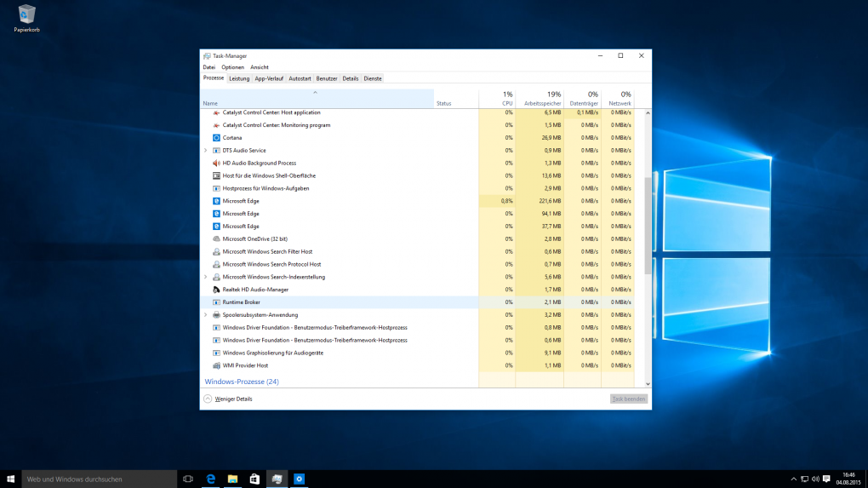Select the Cortana process icon

click(216, 138)
